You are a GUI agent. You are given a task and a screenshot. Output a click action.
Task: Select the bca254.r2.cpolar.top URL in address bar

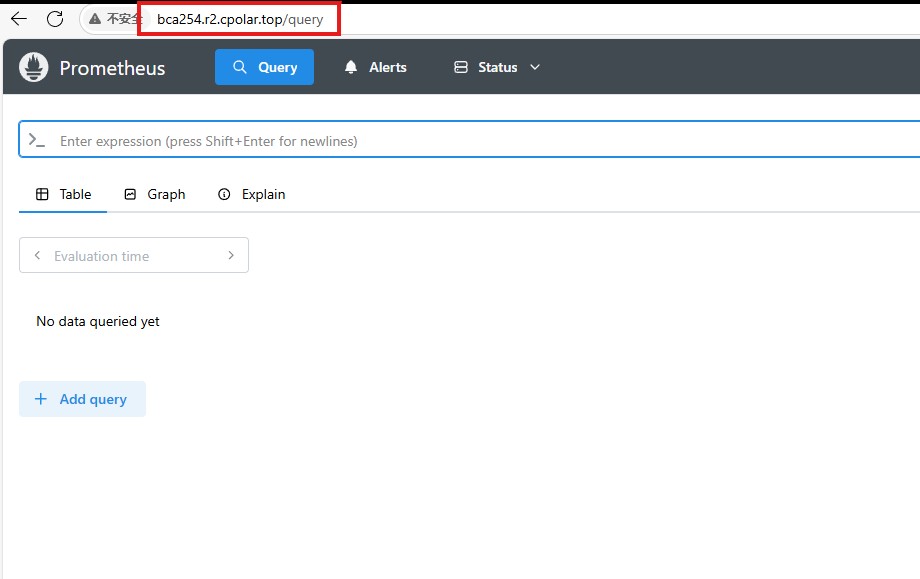click(239, 19)
